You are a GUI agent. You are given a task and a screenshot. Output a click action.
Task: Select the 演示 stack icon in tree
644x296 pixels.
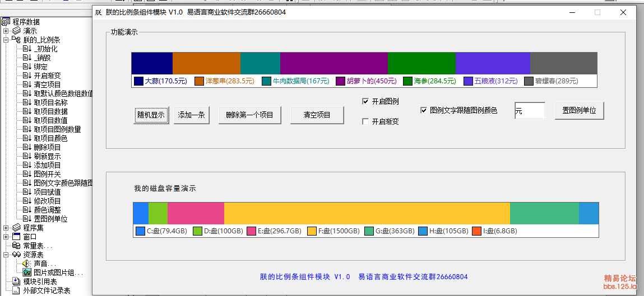tap(16, 31)
